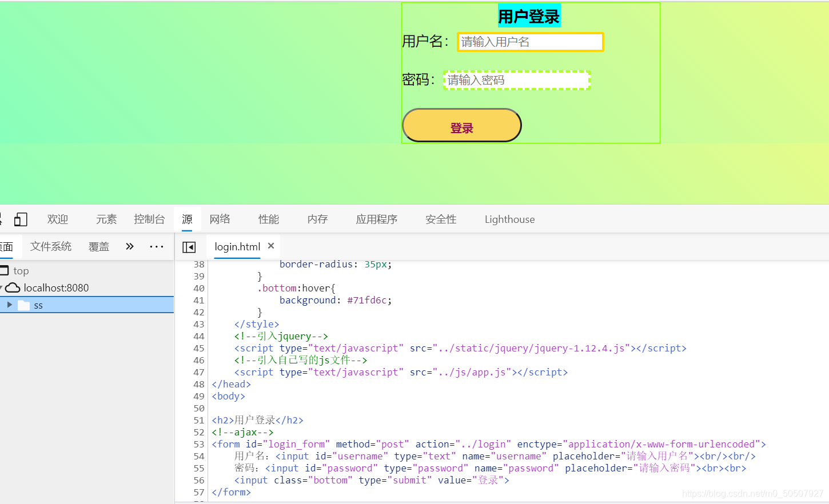Submit the form with 登录 button
The width and height of the screenshot is (829, 504).
tap(462, 125)
